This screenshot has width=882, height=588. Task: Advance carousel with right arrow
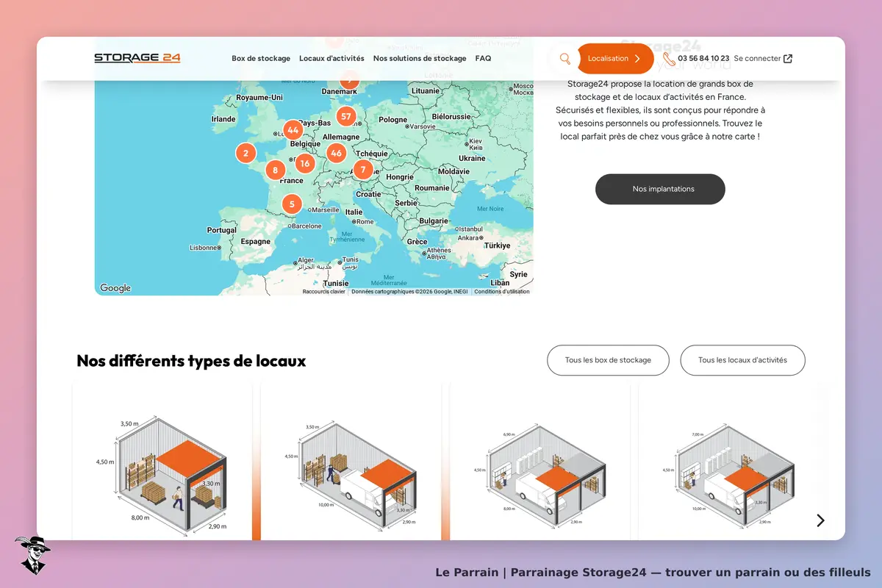pos(820,520)
